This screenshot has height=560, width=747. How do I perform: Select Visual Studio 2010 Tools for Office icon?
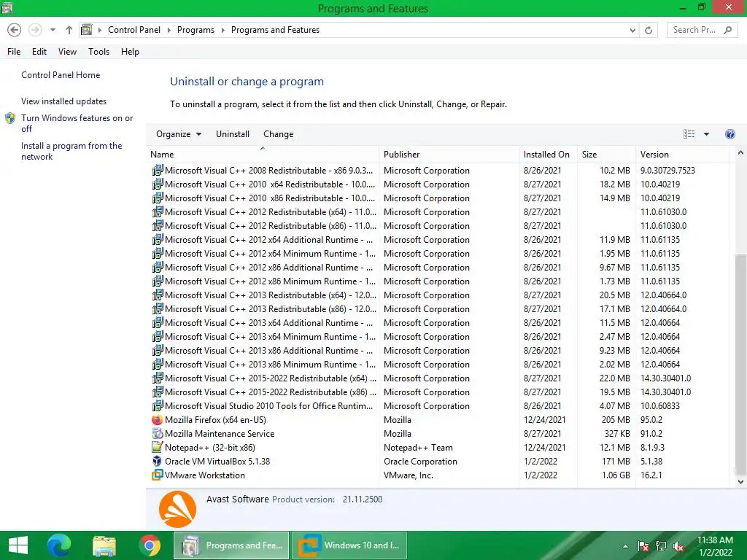158,405
